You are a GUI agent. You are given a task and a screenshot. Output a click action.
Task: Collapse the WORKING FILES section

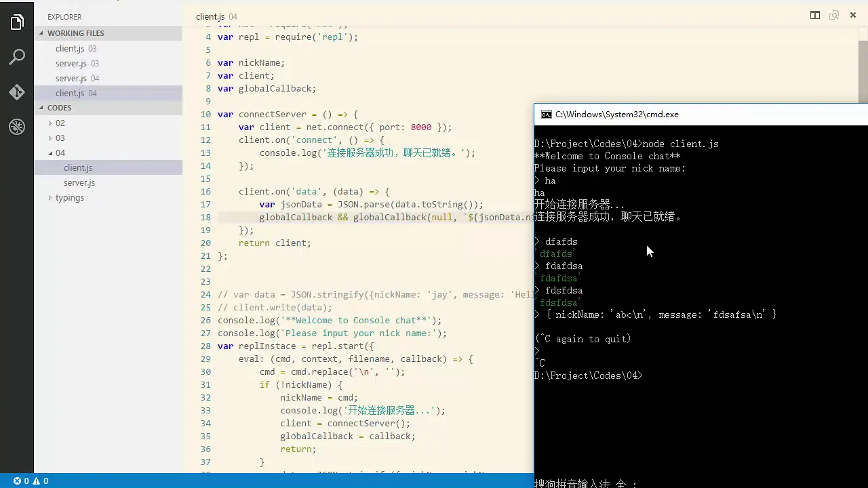[x=108, y=33]
